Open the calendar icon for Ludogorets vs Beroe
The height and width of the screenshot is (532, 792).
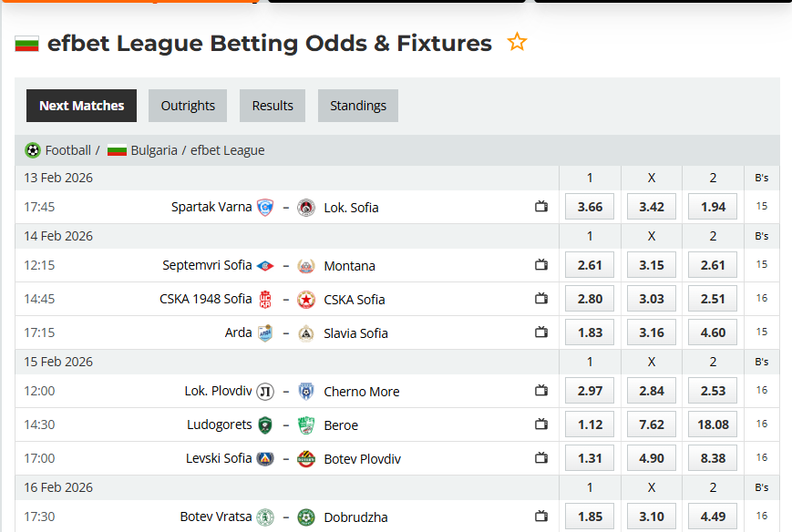[x=540, y=424]
